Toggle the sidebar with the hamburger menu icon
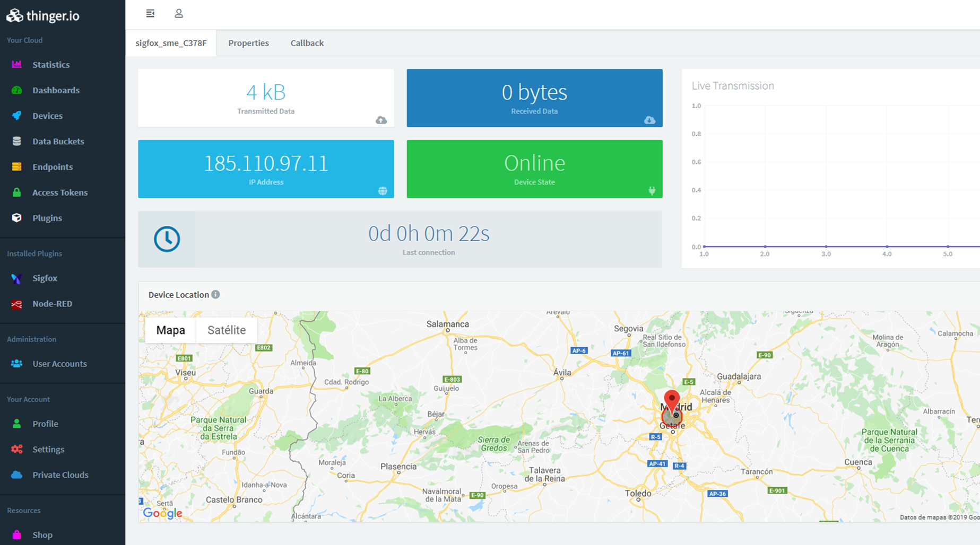The image size is (980, 545). pyautogui.click(x=150, y=13)
